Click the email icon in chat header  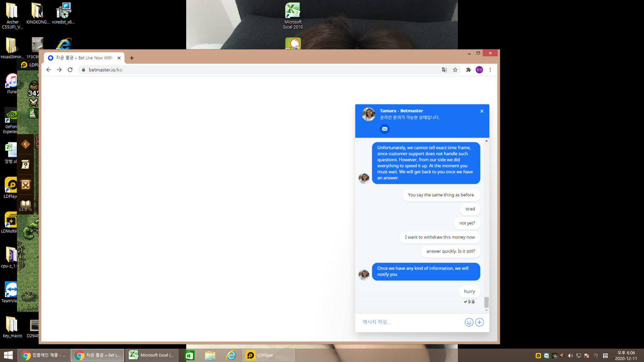tap(385, 129)
